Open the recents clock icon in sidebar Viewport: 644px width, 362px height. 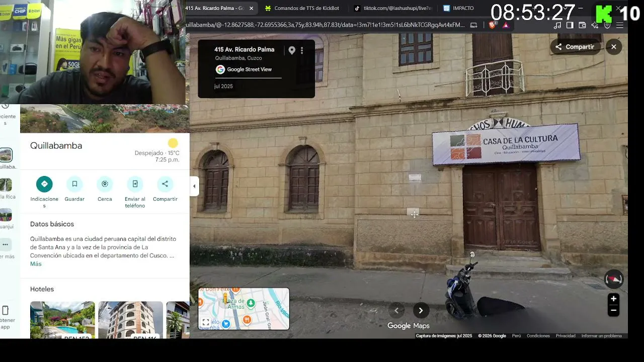tap(5, 106)
